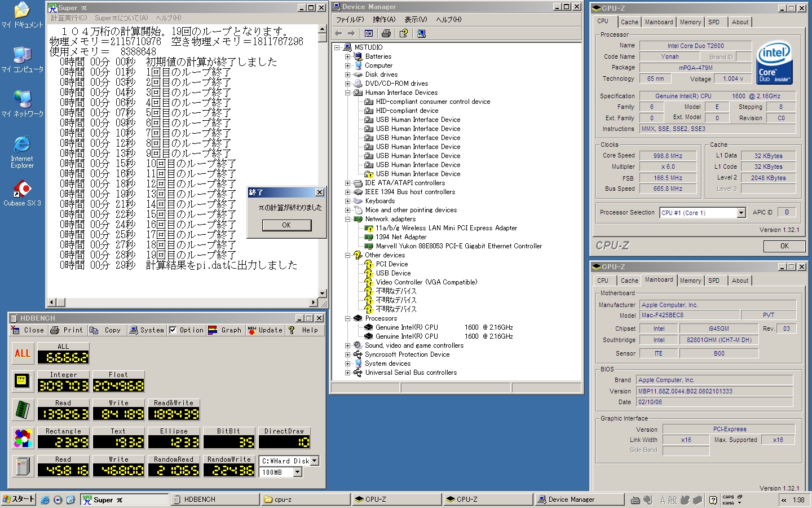Open Processor Selection dropdown in CPU-Z

(742, 213)
